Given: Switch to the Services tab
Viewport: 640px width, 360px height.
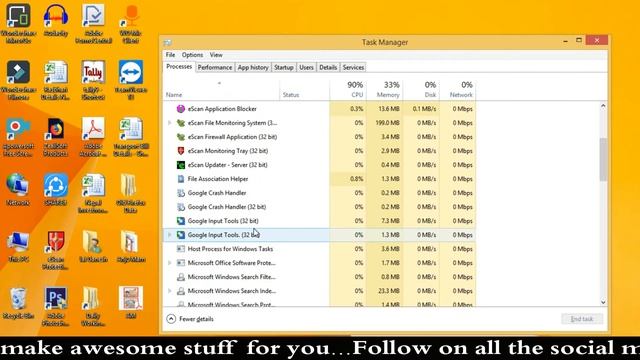Looking at the screenshot, I should coord(353,67).
